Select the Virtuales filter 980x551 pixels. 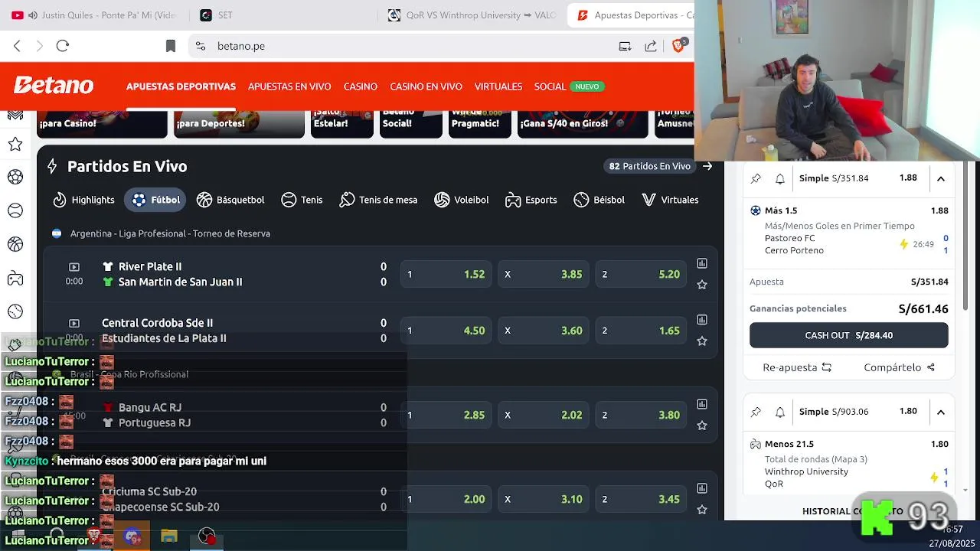[x=670, y=200]
